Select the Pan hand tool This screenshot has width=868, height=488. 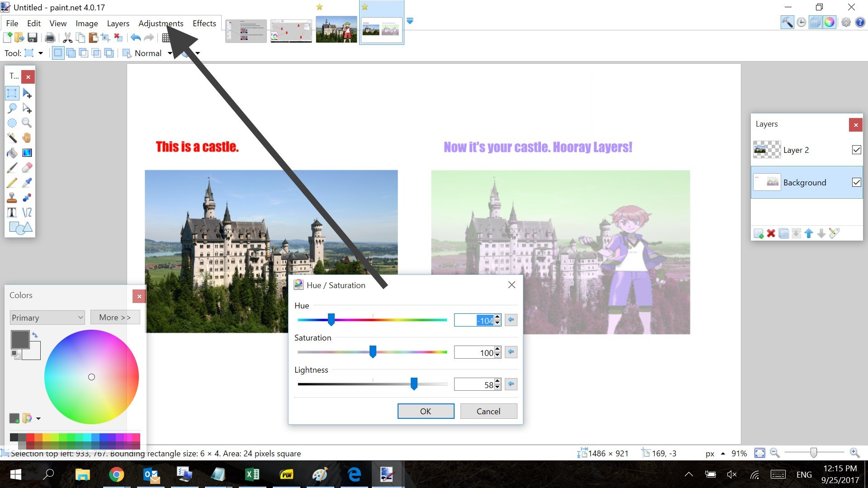click(27, 138)
